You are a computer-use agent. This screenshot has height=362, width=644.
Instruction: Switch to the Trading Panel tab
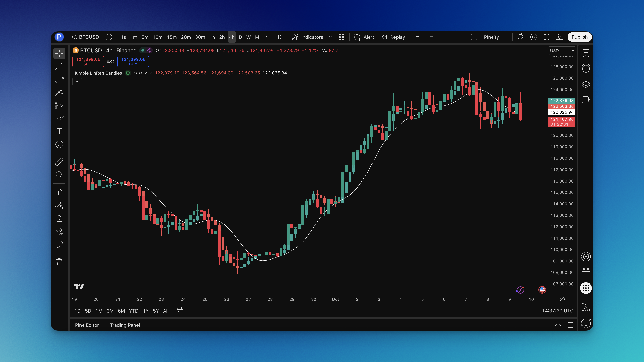[125, 325]
